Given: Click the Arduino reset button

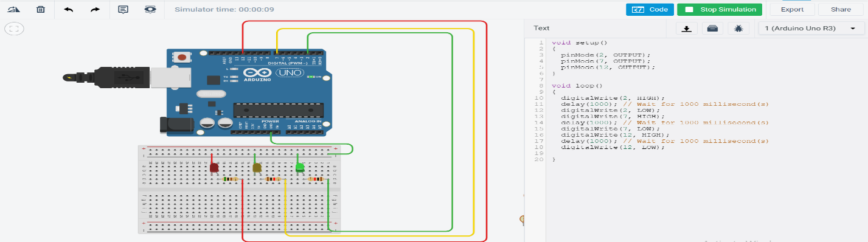Looking at the screenshot, I should (181, 57).
